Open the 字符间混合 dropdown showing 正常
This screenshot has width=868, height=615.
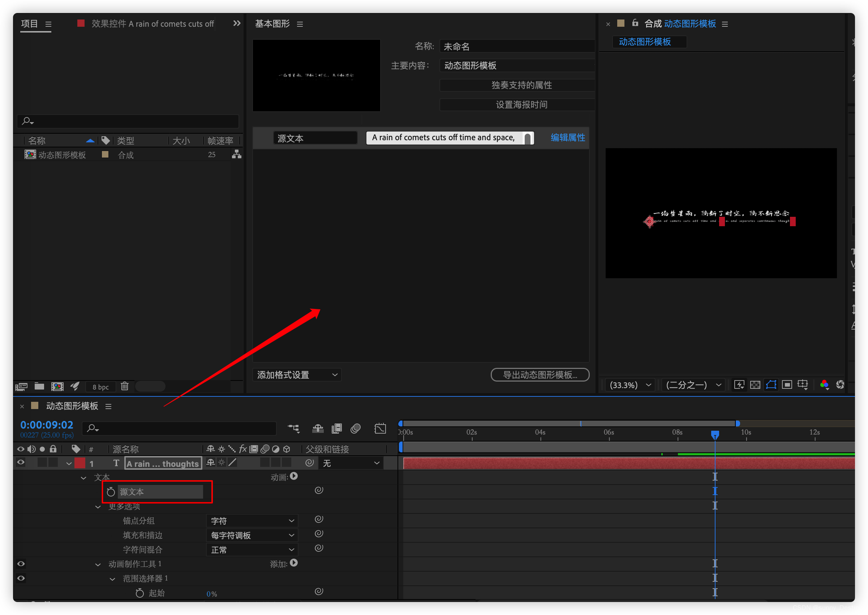click(252, 550)
